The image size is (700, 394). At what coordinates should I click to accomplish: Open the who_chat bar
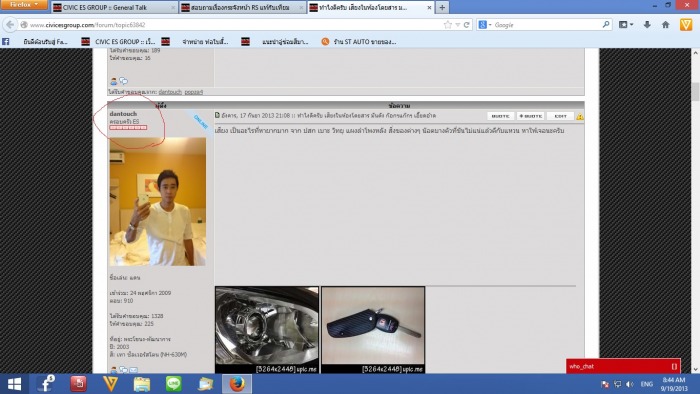click(x=623, y=366)
